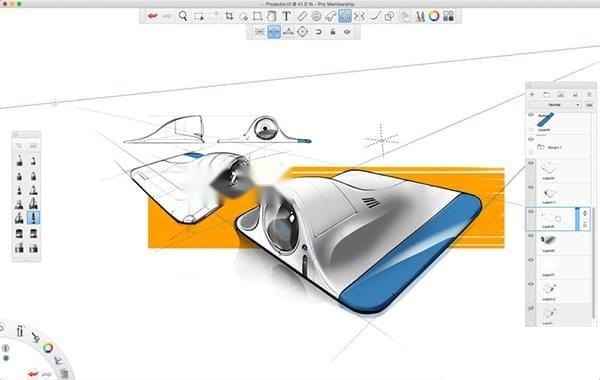
Task: Select 1-point perspective mode
Action: pyautogui.click(x=259, y=32)
